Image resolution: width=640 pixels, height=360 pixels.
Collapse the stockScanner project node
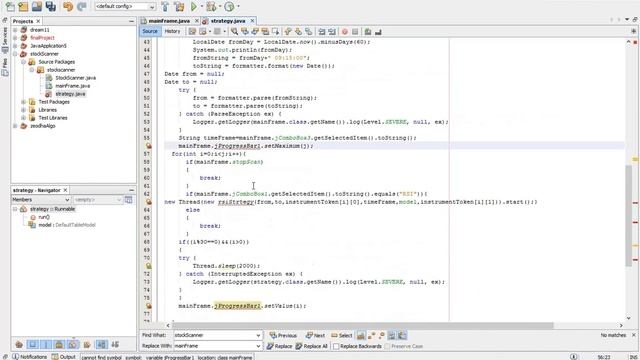click(x=15, y=54)
